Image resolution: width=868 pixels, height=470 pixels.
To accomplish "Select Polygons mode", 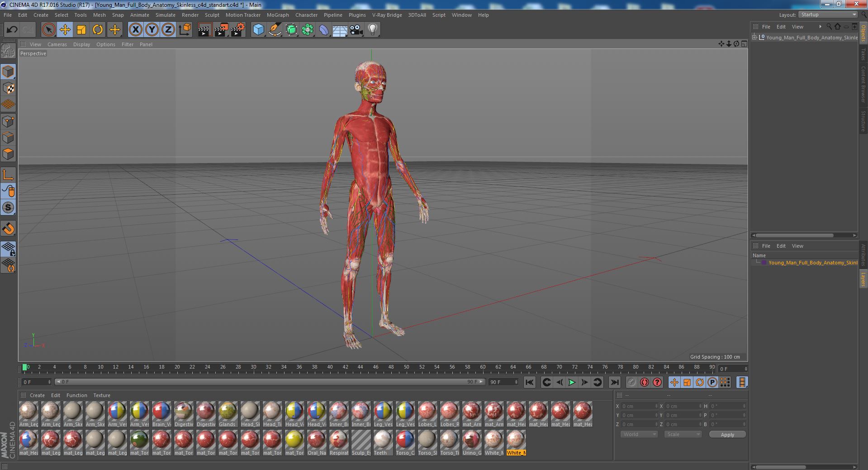I will pos(8,154).
